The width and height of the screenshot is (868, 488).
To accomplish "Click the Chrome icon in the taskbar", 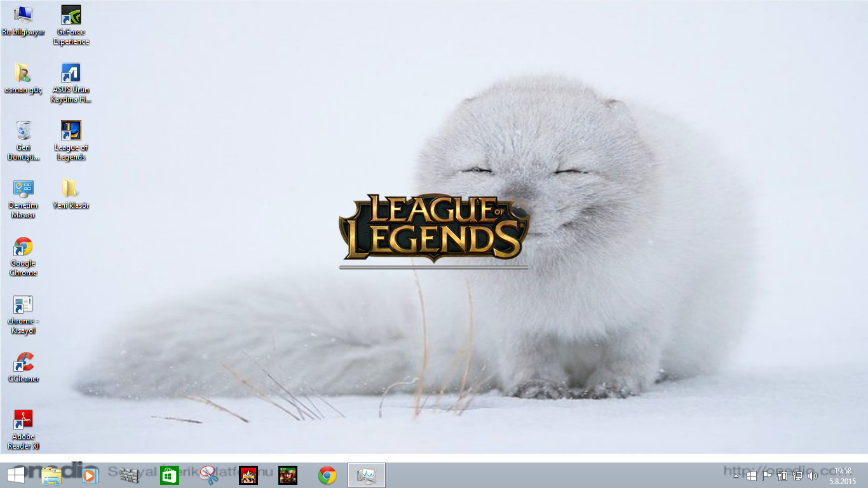I will [327, 475].
